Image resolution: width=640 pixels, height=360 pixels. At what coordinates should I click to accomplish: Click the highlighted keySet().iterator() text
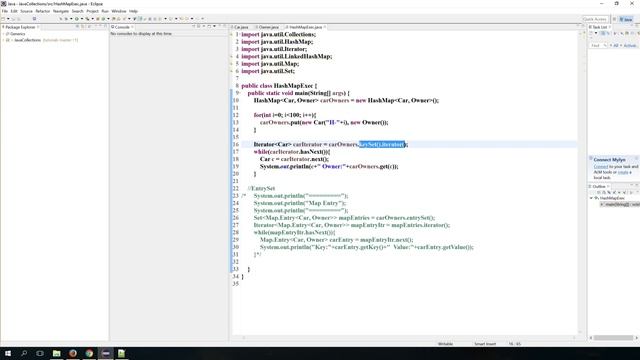tap(381, 144)
